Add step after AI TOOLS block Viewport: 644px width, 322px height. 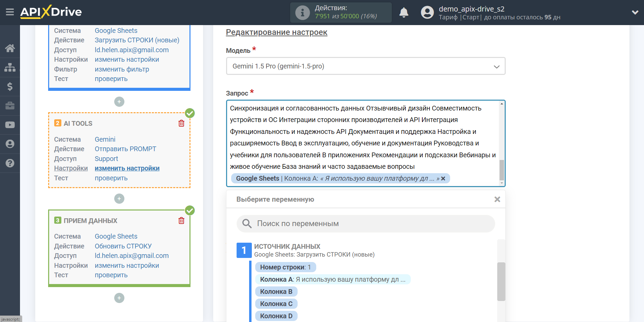click(119, 199)
